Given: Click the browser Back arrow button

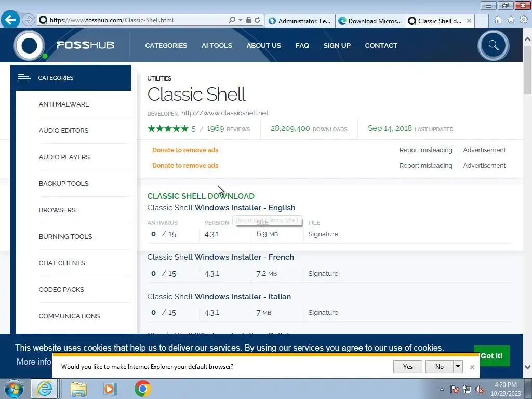Looking at the screenshot, I should coord(10,20).
